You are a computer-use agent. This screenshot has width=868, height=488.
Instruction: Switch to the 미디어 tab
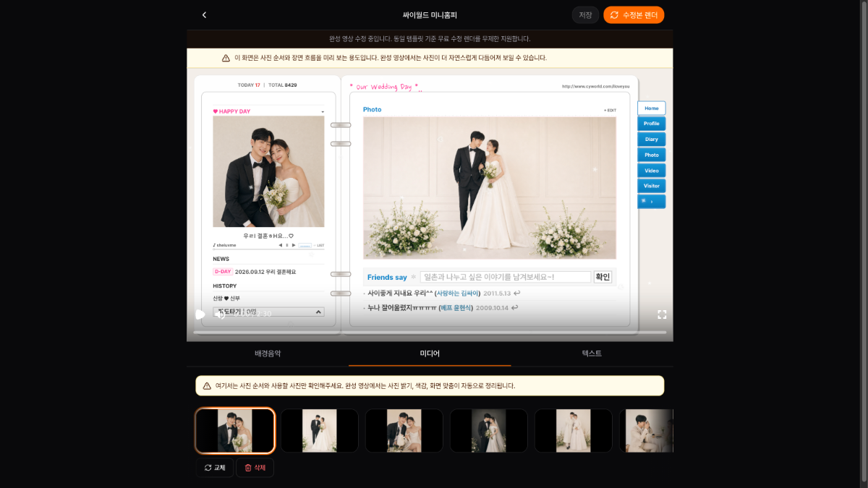pos(430,354)
